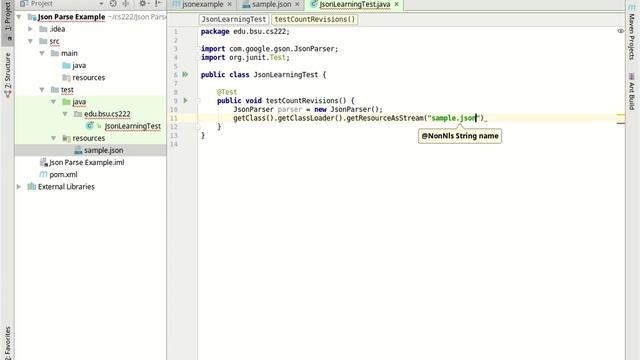Screen dimensions: 640x360
Task: Select pom.xml in project tree
Action: [x=63, y=174]
